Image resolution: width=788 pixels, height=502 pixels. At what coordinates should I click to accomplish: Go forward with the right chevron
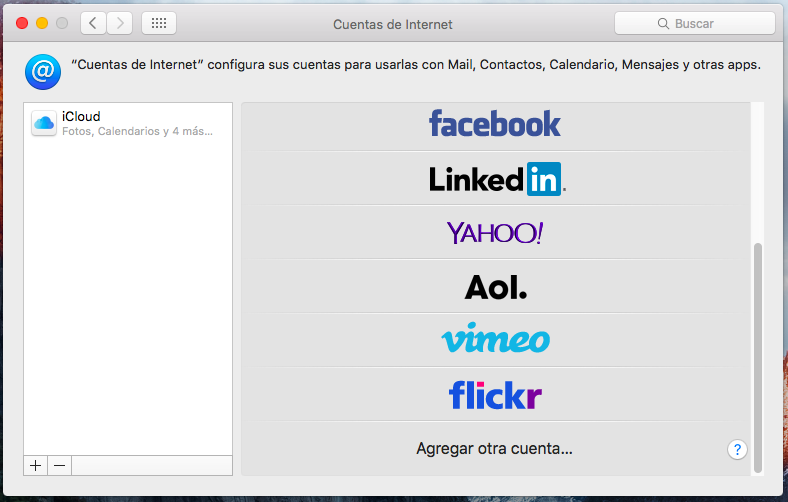(120, 23)
